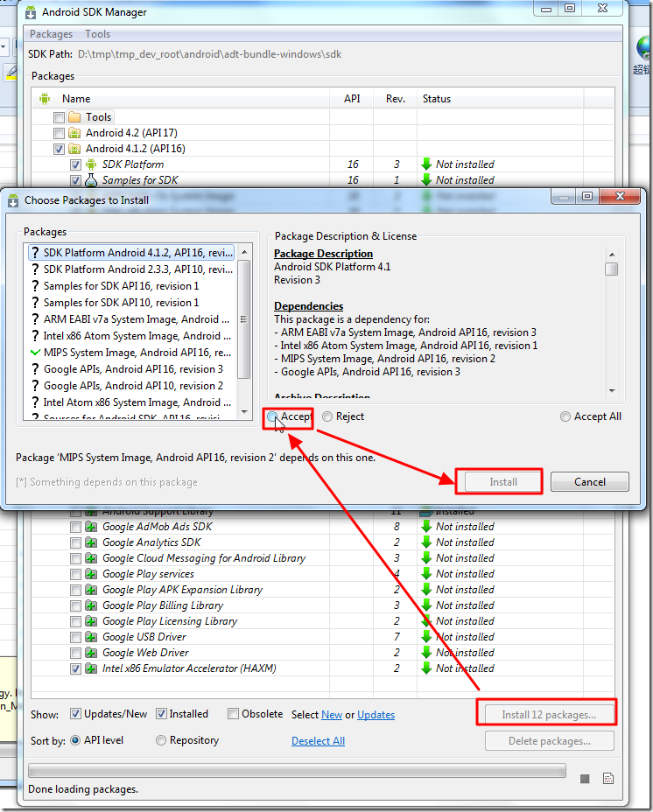
Task: Click the Google Analytics SDK package icon
Action: pos(91,542)
